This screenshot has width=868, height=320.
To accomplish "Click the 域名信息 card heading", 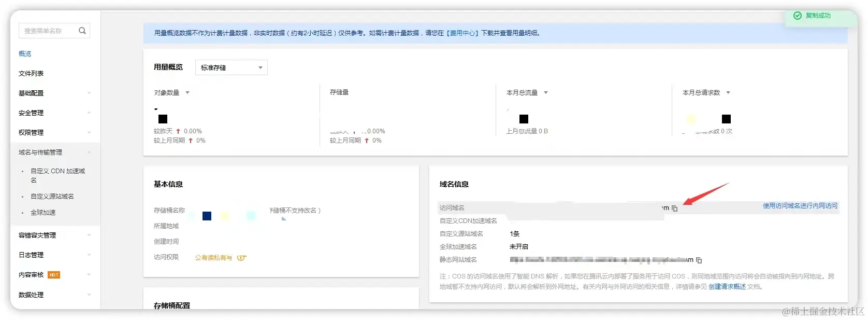I will pyautogui.click(x=454, y=184).
